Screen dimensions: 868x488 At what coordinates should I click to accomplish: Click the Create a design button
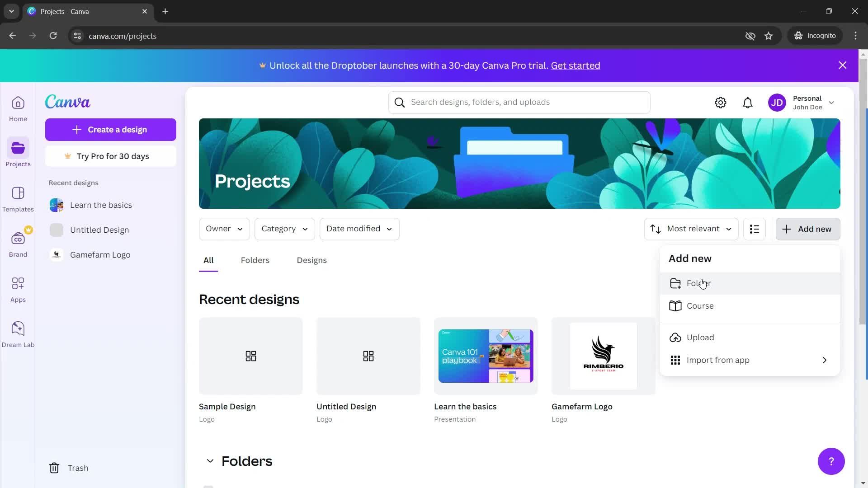coord(110,129)
